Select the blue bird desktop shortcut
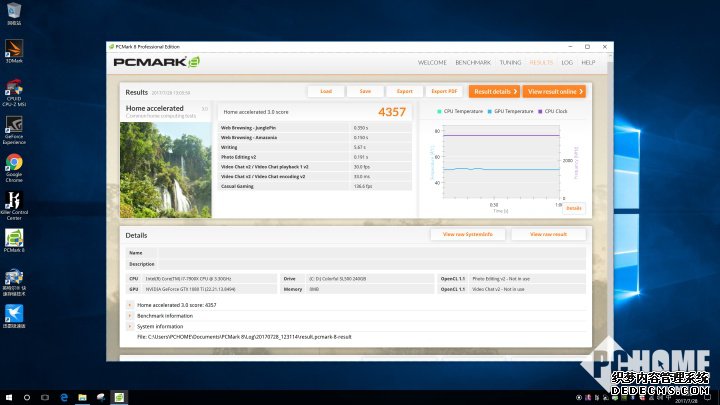 14,316
